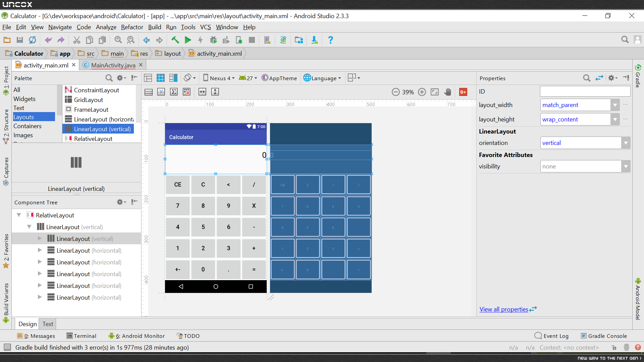The height and width of the screenshot is (362, 644).
Task: Click the search icon in the Palette header
Action: [x=109, y=78]
